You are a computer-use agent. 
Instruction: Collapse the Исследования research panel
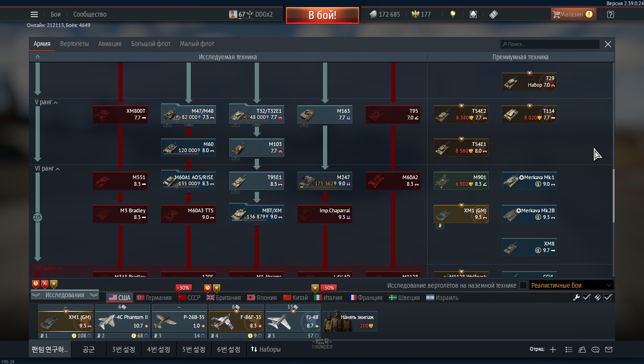coord(64,295)
